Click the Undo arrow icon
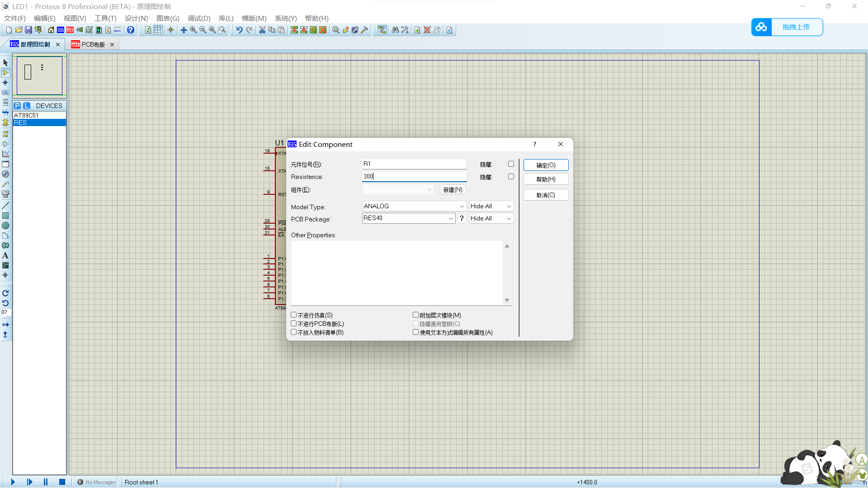The width and height of the screenshot is (868, 488). click(239, 30)
